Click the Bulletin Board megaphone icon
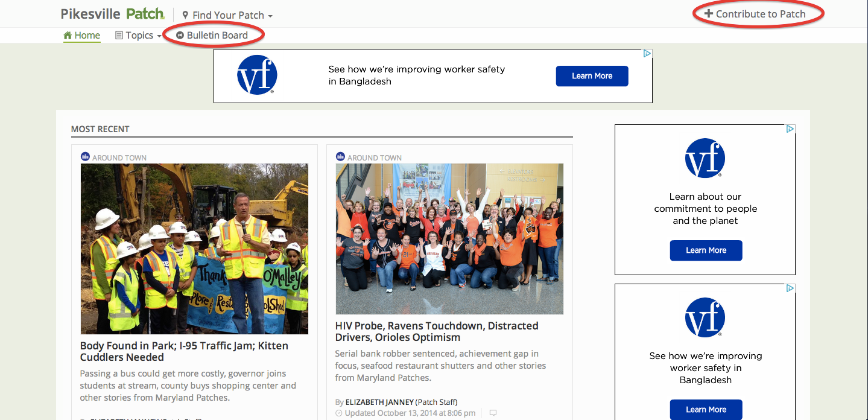868x420 pixels. (x=180, y=36)
